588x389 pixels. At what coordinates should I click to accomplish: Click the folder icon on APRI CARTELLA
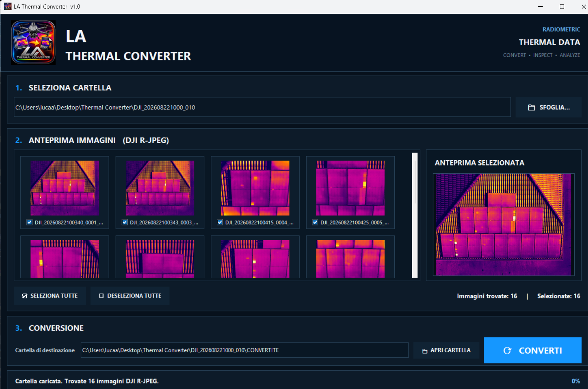(x=425, y=351)
